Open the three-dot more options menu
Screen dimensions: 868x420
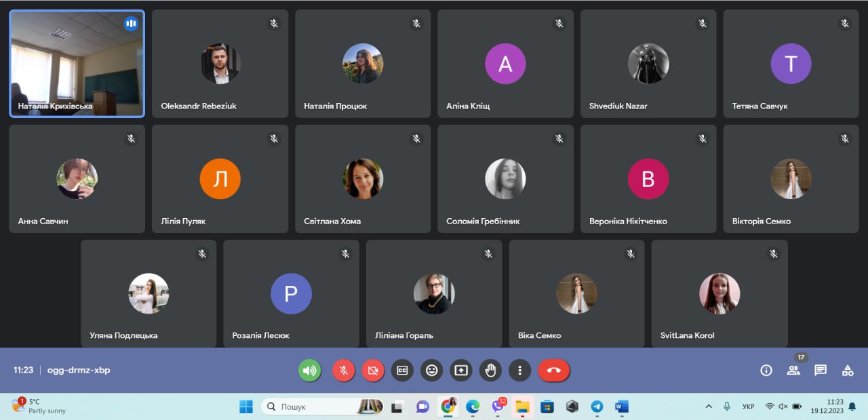519,370
